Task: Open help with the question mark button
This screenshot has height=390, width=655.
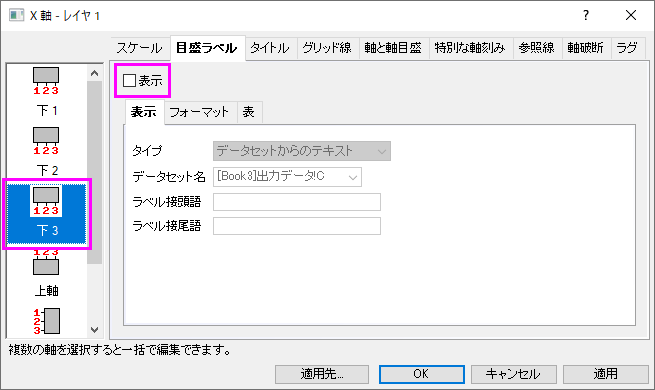Action: [x=586, y=15]
